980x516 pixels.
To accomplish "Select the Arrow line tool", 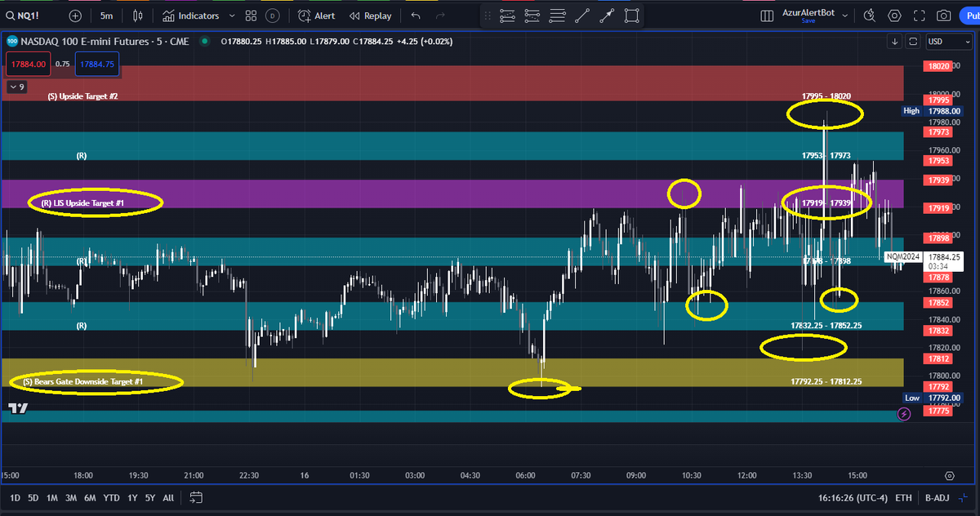I will tap(607, 16).
